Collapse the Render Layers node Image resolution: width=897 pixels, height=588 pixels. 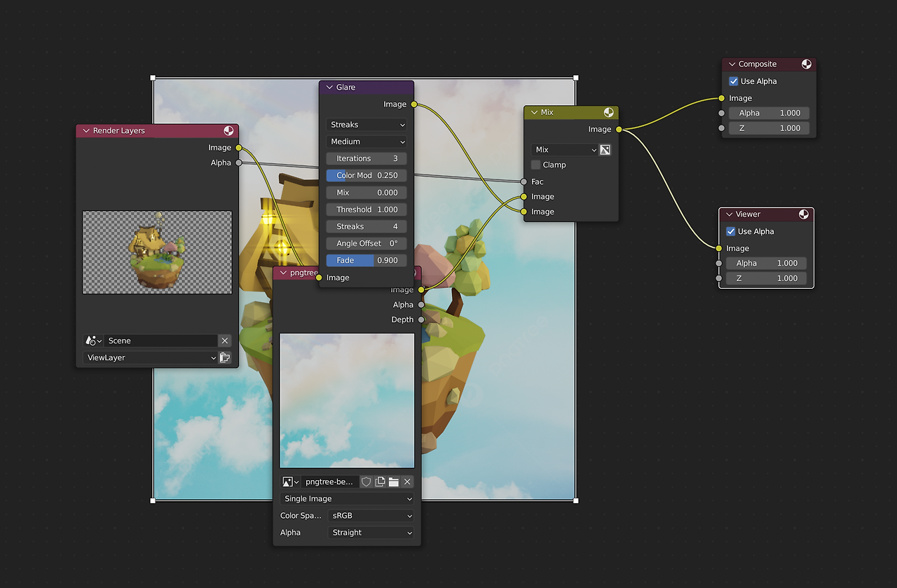[x=87, y=130]
